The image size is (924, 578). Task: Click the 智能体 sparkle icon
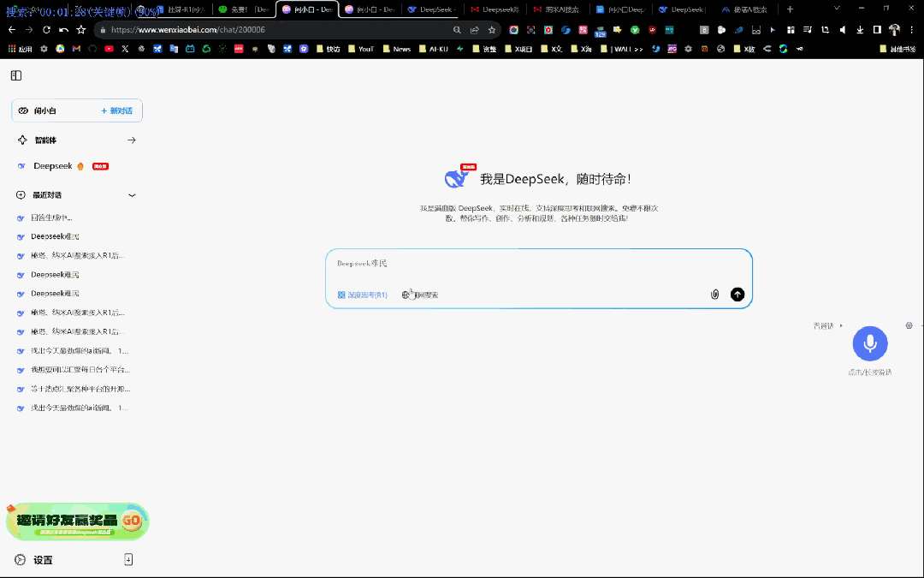coord(22,140)
